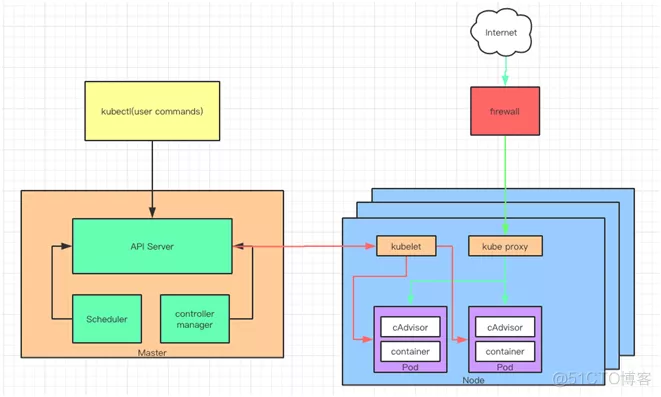
Task: Click green arrowhead entering the firewall
Action: pos(505,80)
